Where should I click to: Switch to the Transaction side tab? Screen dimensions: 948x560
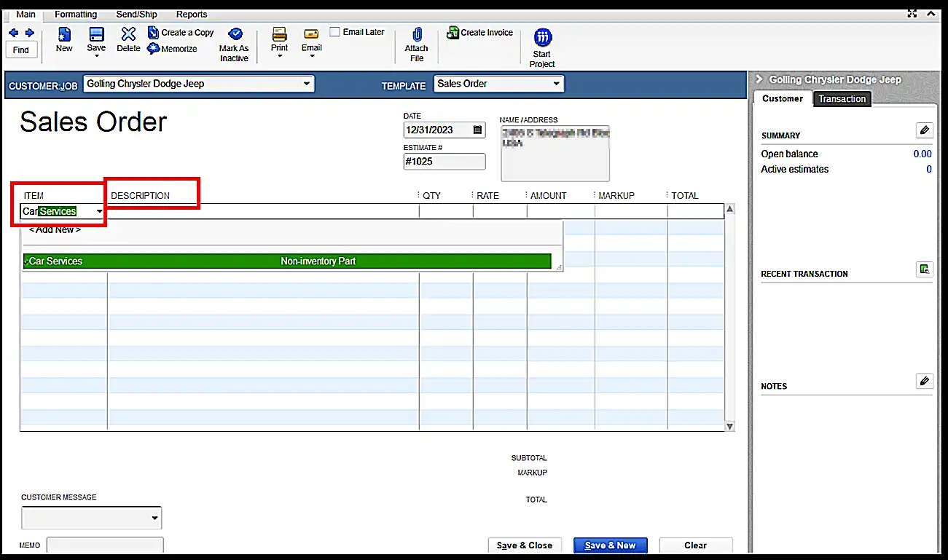coord(842,99)
